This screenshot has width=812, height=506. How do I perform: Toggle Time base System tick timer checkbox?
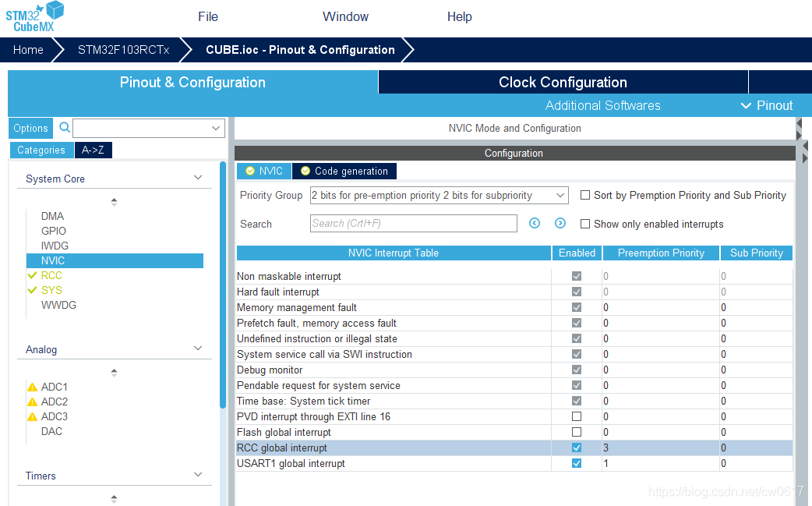click(x=577, y=401)
